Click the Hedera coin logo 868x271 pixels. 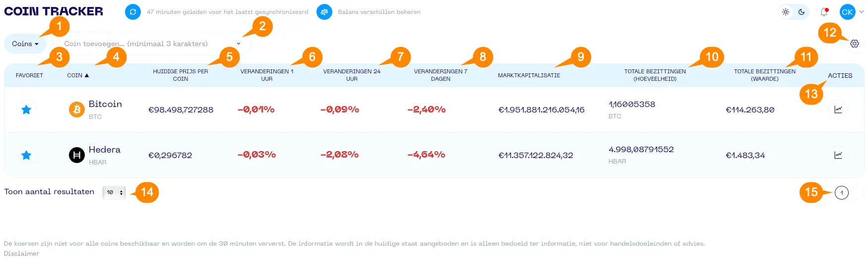pyautogui.click(x=77, y=155)
